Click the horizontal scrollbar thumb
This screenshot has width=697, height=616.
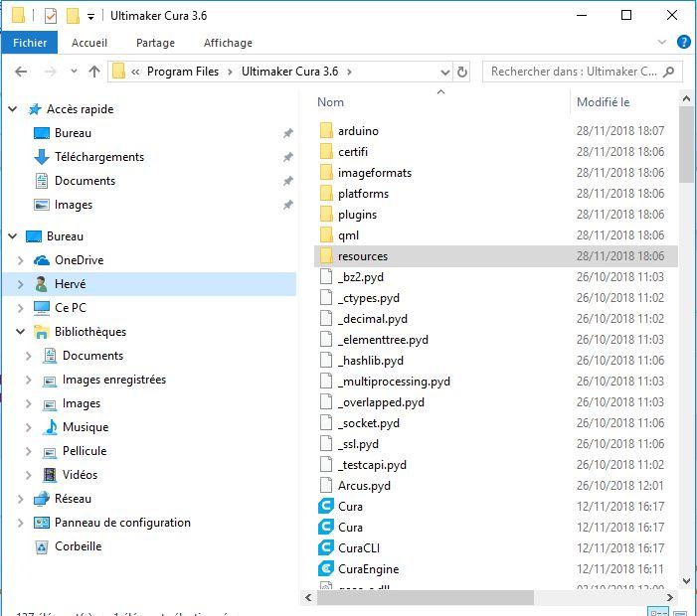pyautogui.click(x=425, y=597)
